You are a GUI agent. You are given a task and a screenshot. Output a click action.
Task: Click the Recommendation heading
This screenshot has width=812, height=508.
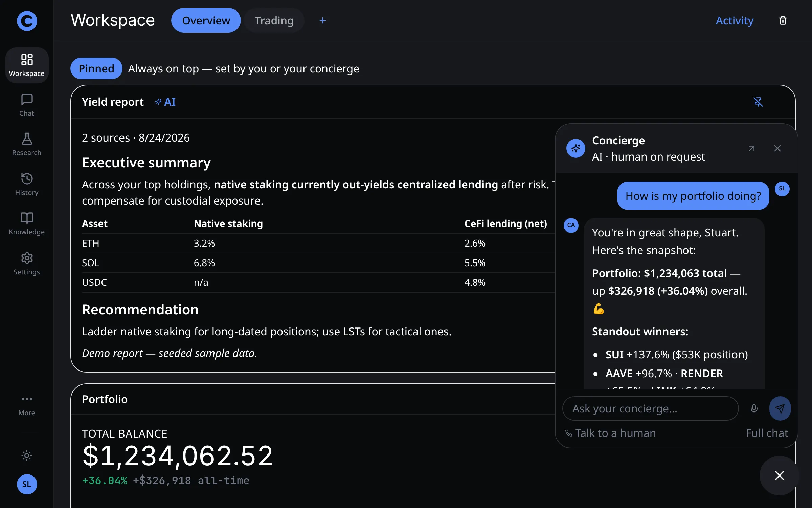pyautogui.click(x=140, y=310)
